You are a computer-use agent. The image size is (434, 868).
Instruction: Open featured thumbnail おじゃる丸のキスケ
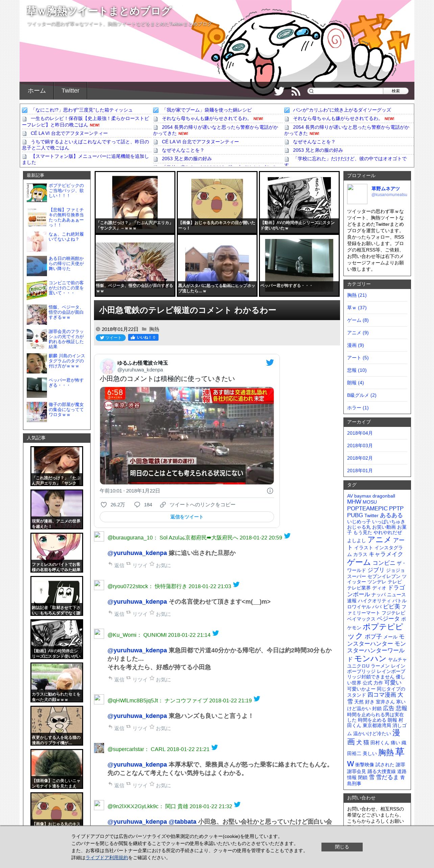tap(217, 202)
